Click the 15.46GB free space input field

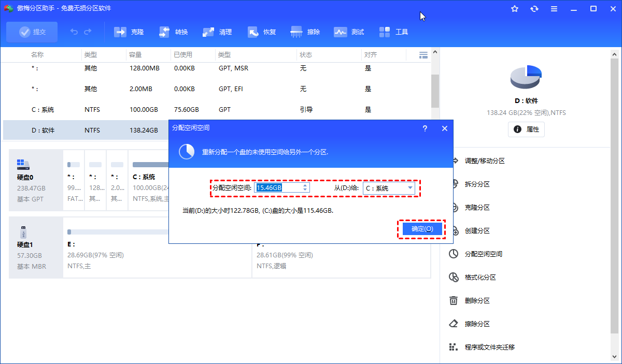[277, 188]
